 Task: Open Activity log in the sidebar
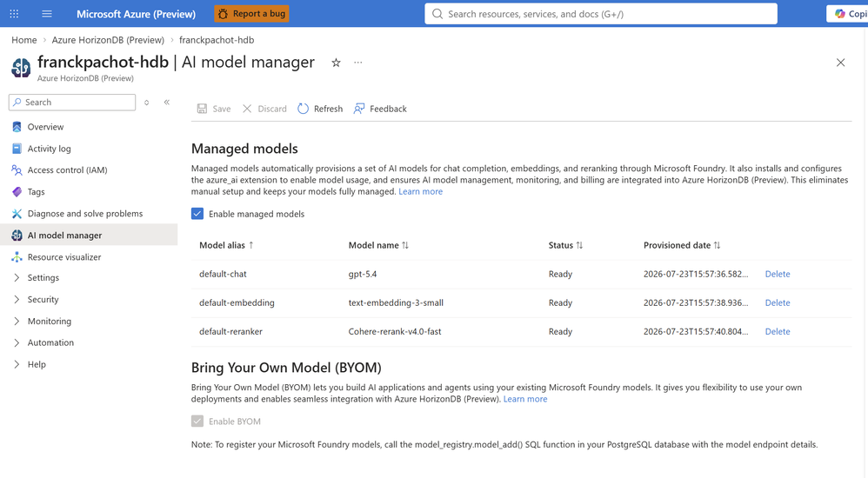tap(50, 149)
